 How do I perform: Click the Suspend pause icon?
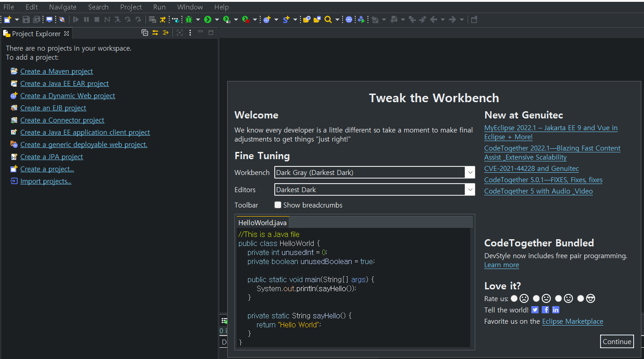86,19
